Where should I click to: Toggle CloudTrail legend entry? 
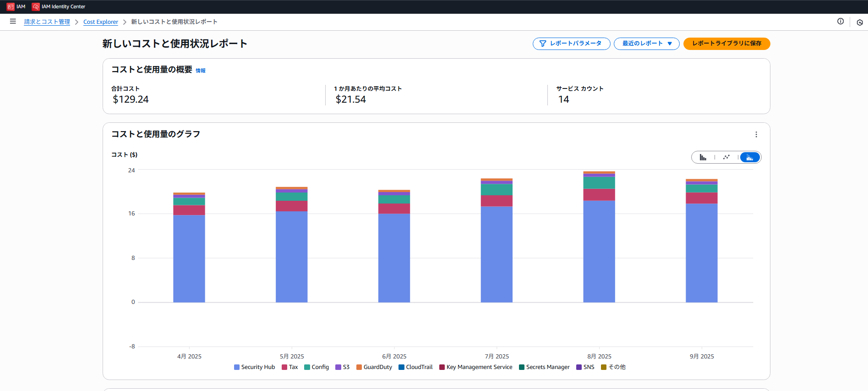coord(415,367)
